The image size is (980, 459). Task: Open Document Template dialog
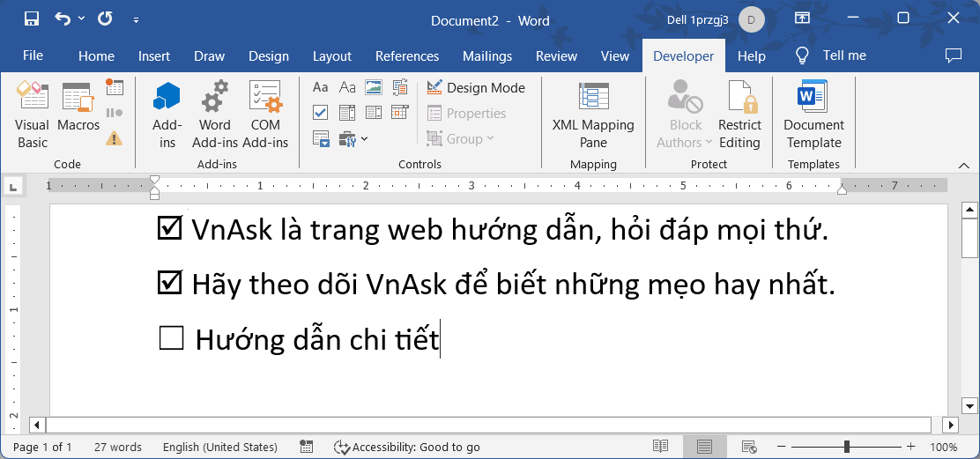(x=813, y=115)
